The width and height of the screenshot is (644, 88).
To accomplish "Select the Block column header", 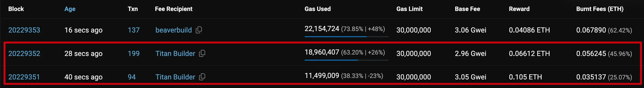I will click(16, 9).
